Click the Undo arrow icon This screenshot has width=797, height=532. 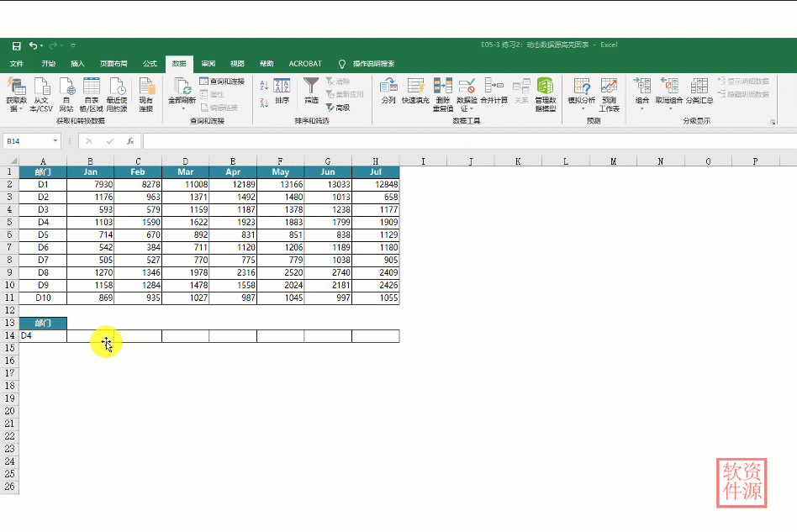coord(33,45)
